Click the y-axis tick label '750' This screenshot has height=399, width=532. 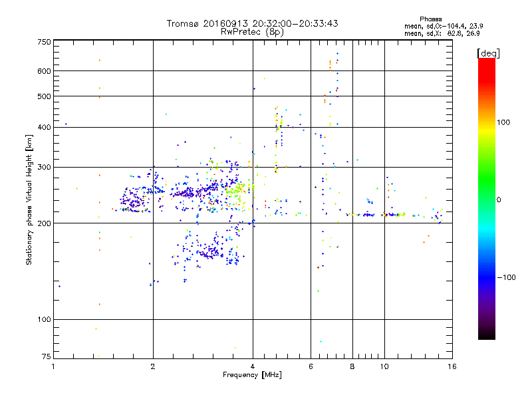pos(45,42)
